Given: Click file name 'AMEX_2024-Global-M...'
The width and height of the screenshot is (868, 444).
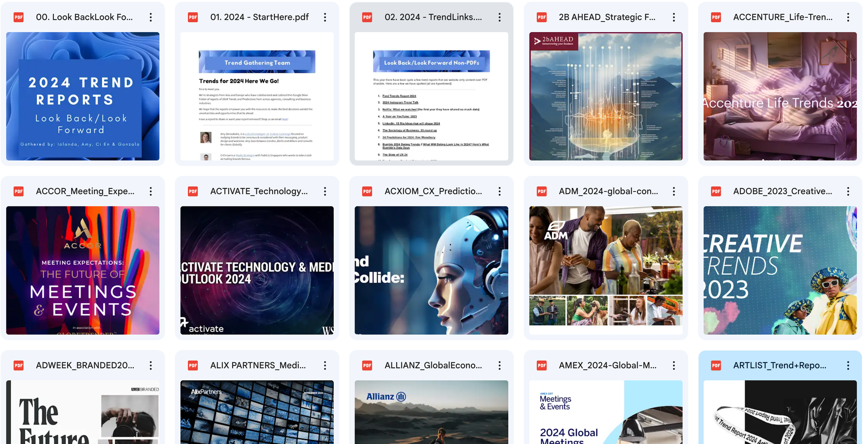Looking at the screenshot, I should 608,366.
